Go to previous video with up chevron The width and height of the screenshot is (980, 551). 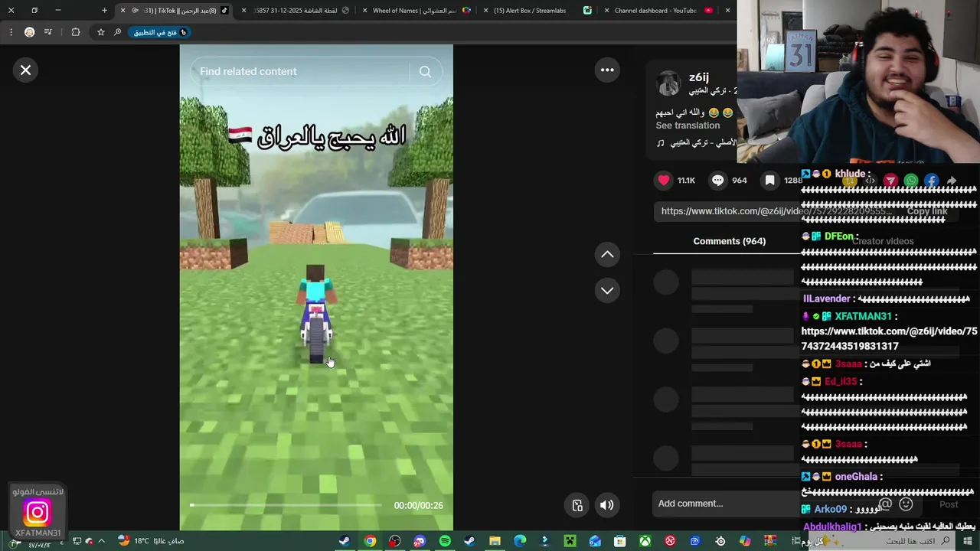(x=607, y=254)
